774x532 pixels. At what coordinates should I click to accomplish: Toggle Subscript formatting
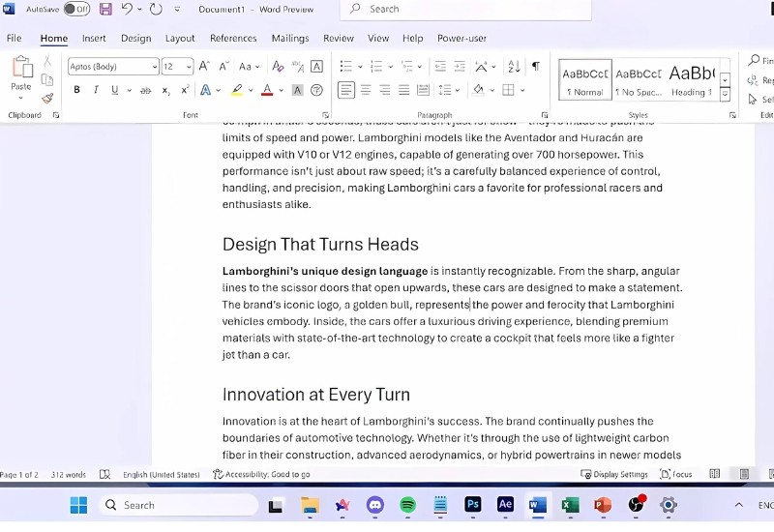tap(165, 90)
